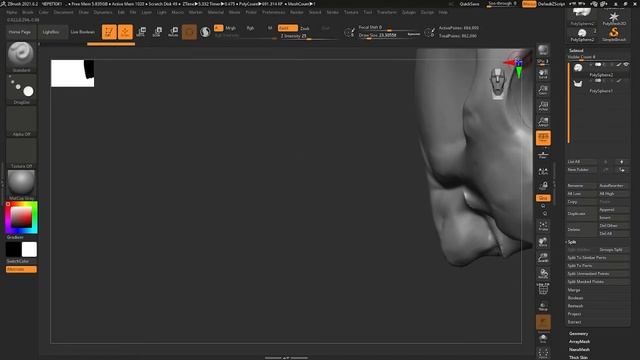Screen dimensions: 640x360
Task: Select the Move transform tool
Action: click(141, 32)
